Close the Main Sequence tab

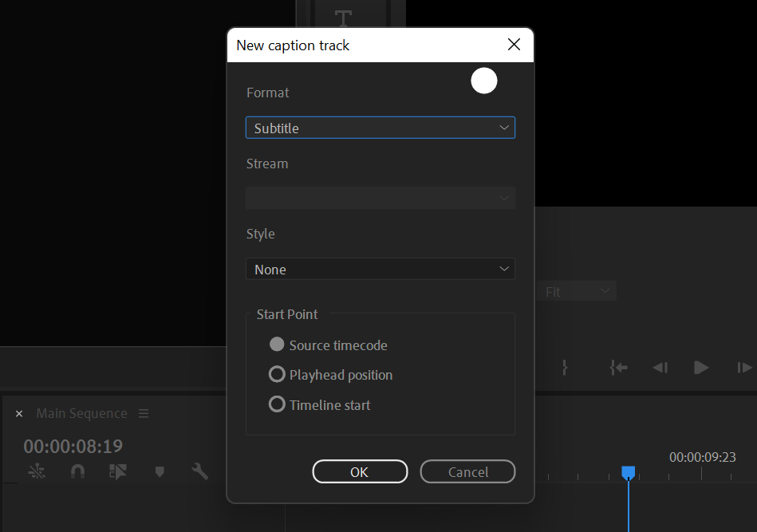click(x=19, y=414)
